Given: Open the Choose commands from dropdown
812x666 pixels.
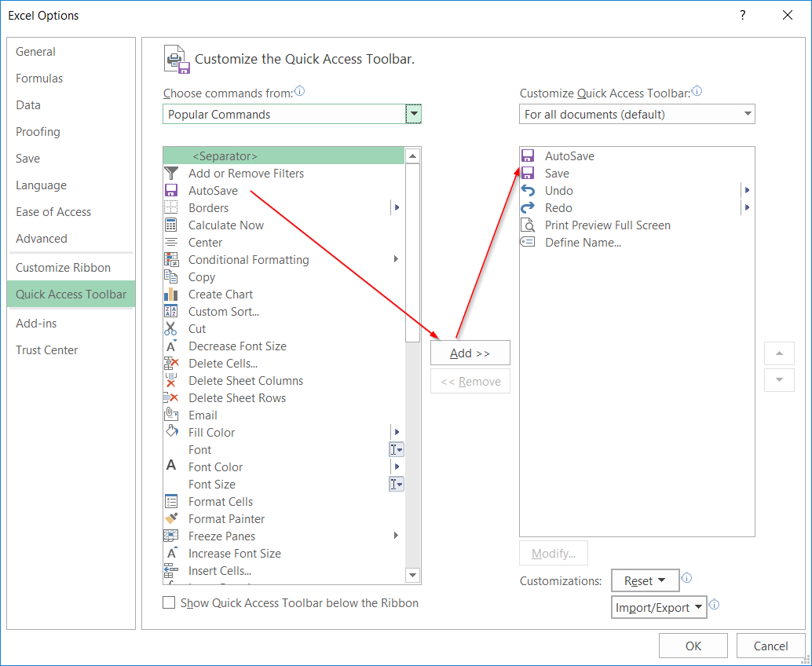Looking at the screenshot, I should click(x=413, y=115).
